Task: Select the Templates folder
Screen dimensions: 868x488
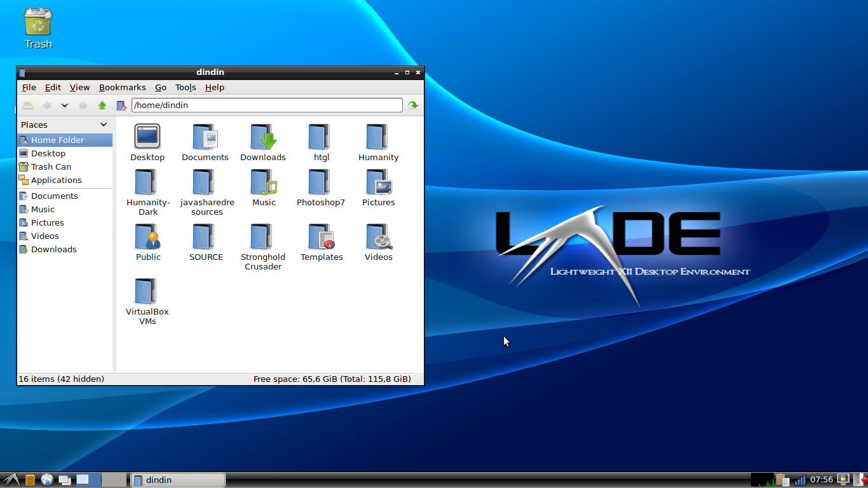Action: [x=321, y=242]
